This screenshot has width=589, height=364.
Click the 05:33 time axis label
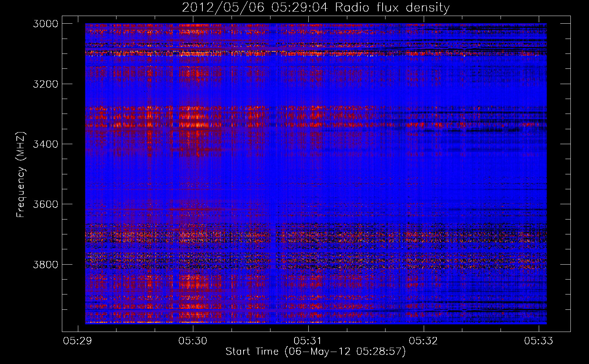[538, 341]
